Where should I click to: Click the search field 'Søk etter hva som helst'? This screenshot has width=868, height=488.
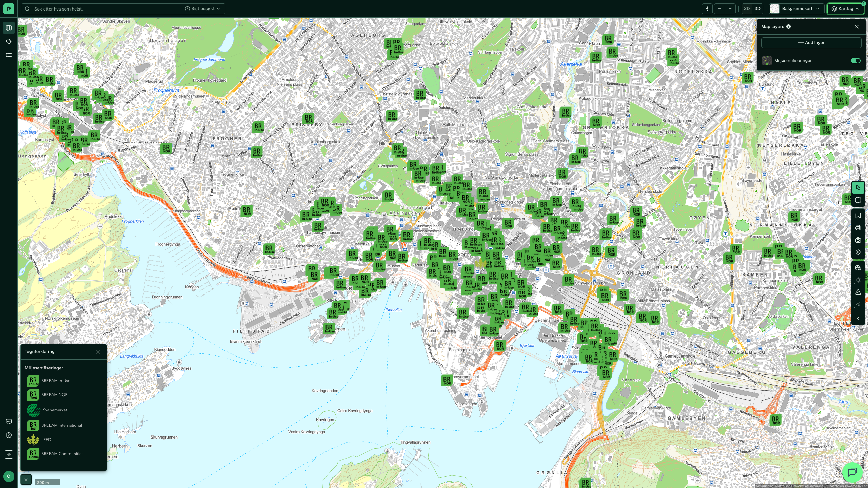click(102, 9)
